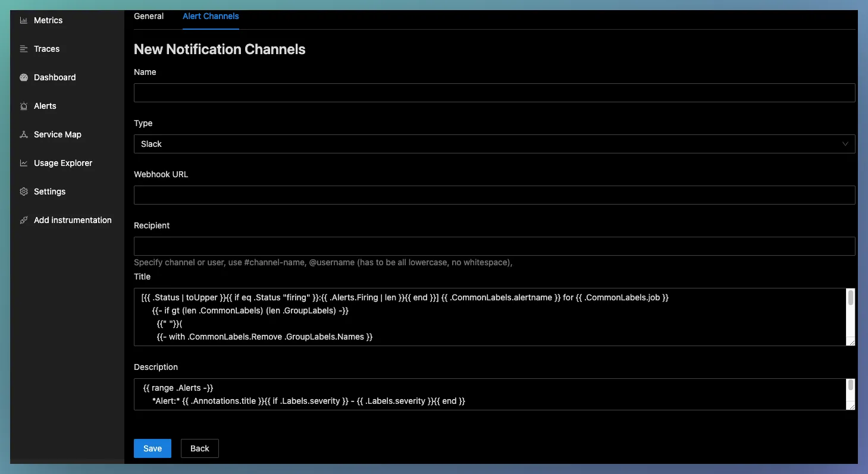
Task: Click the Description textarea resize handle
Action: pyautogui.click(x=851, y=406)
